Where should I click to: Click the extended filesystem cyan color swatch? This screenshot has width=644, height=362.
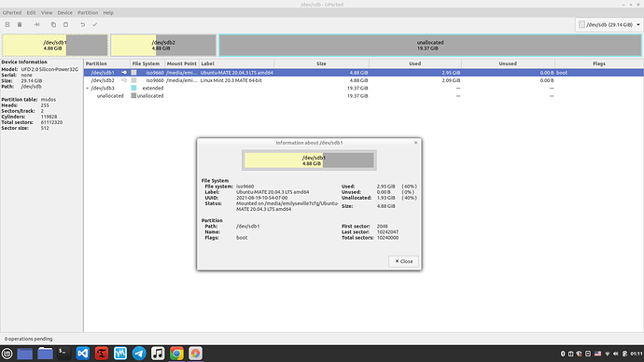[x=133, y=89]
